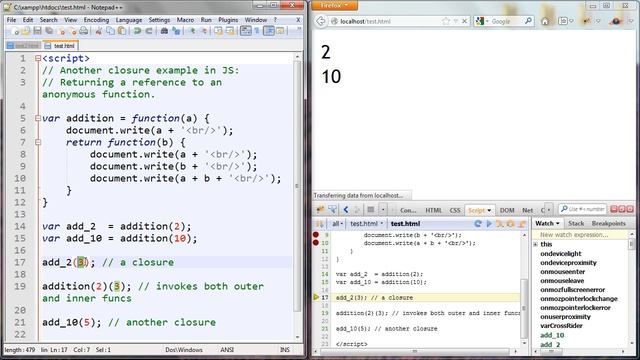Open the Plugins menu in Notepad++
640x360 pixels.
point(228,20)
